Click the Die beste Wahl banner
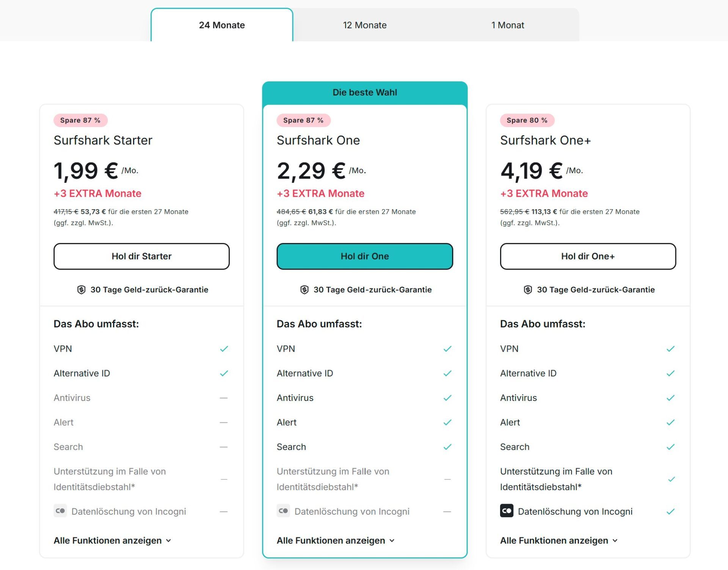Viewport: 728px width, 570px height. [x=364, y=92]
